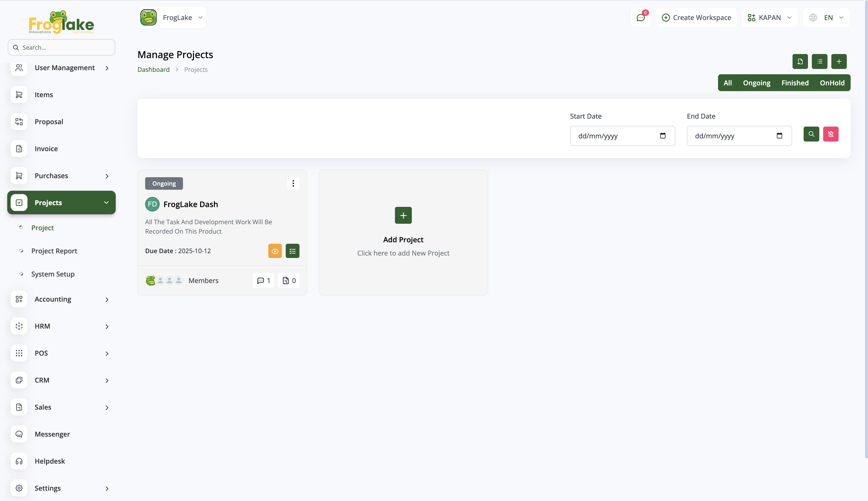Go to Dashboard breadcrumb link
This screenshot has height=501, width=868.
click(153, 69)
